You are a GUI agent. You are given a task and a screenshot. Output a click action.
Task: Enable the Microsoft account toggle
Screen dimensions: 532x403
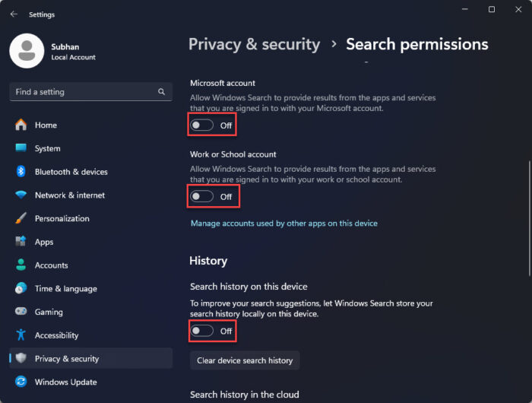202,125
